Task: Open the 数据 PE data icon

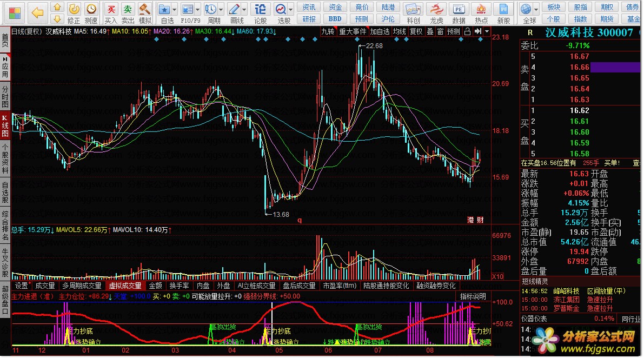Action: point(459,9)
